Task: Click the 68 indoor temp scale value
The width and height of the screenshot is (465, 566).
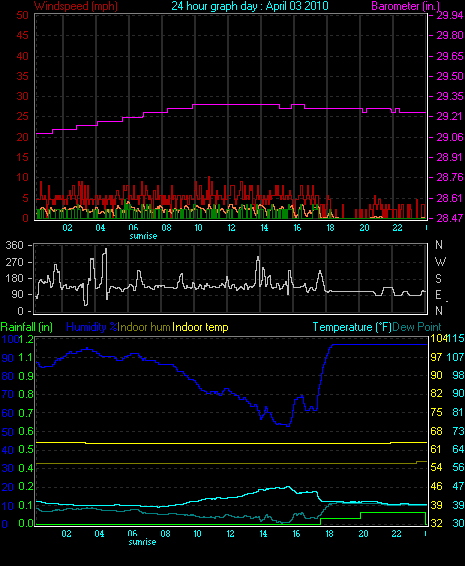Action: click(436, 431)
